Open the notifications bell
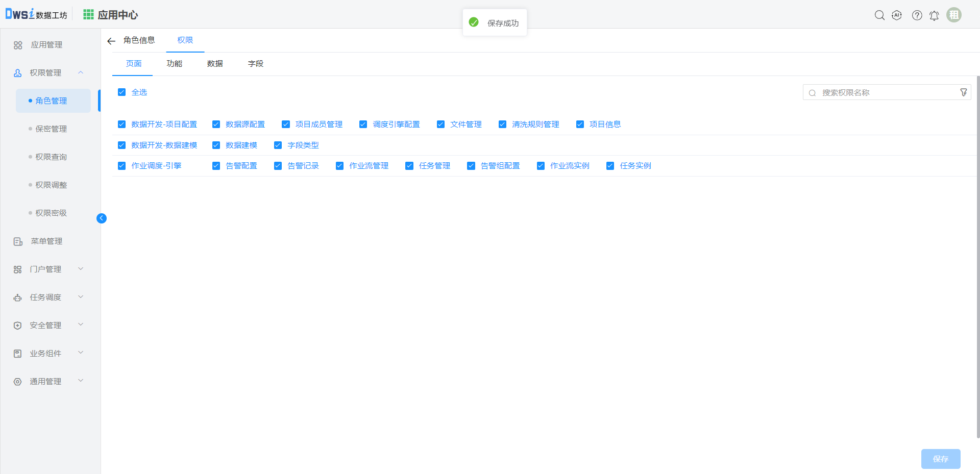980x474 pixels. (934, 16)
